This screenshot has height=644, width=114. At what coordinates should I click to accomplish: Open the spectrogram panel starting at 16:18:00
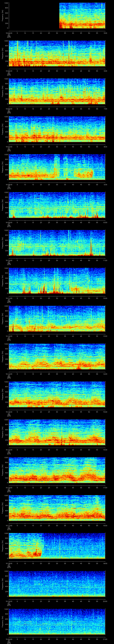coord(57,546)
